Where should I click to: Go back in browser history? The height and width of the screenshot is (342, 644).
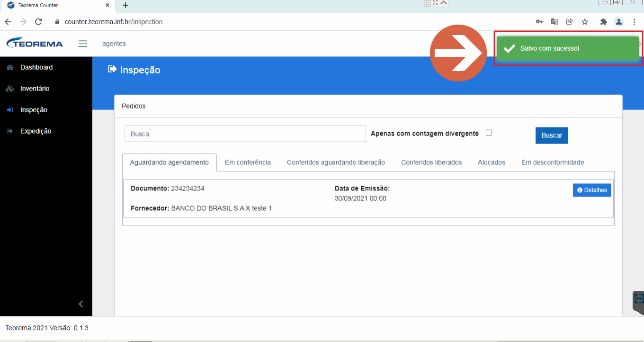pyautogui.click(x=8, y=22)
